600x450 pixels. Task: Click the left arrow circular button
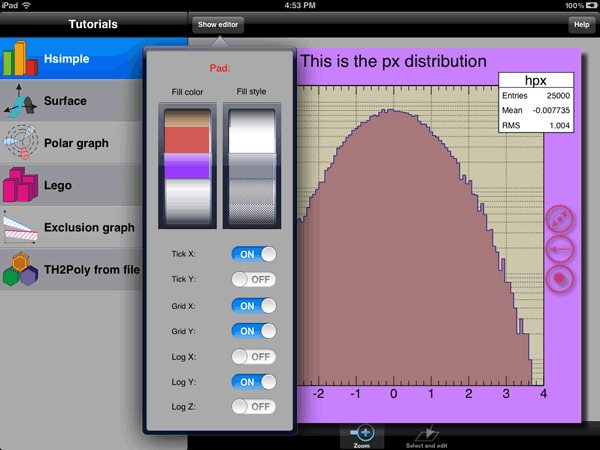click(561, 248)
